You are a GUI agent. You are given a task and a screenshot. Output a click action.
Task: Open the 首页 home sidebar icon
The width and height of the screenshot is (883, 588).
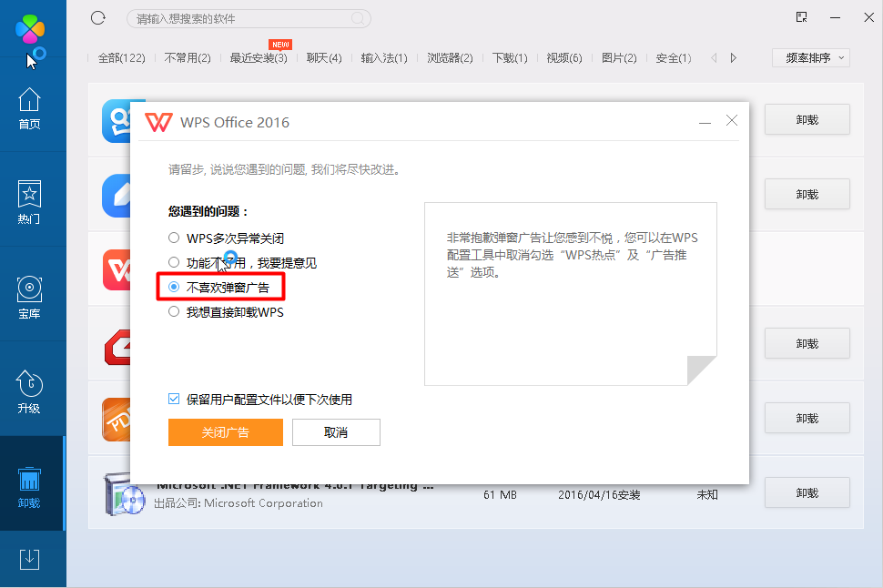[29, 108]
